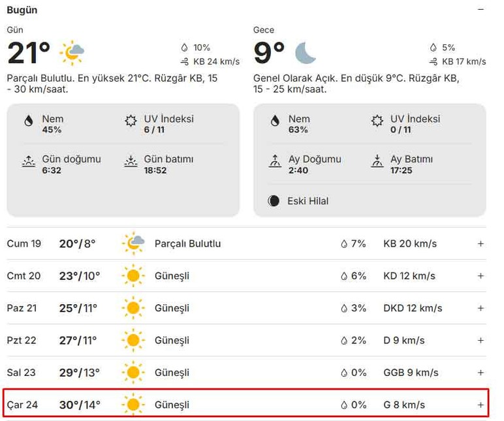Click the daytime UV İndeksi sun icon

coord(131,121)
